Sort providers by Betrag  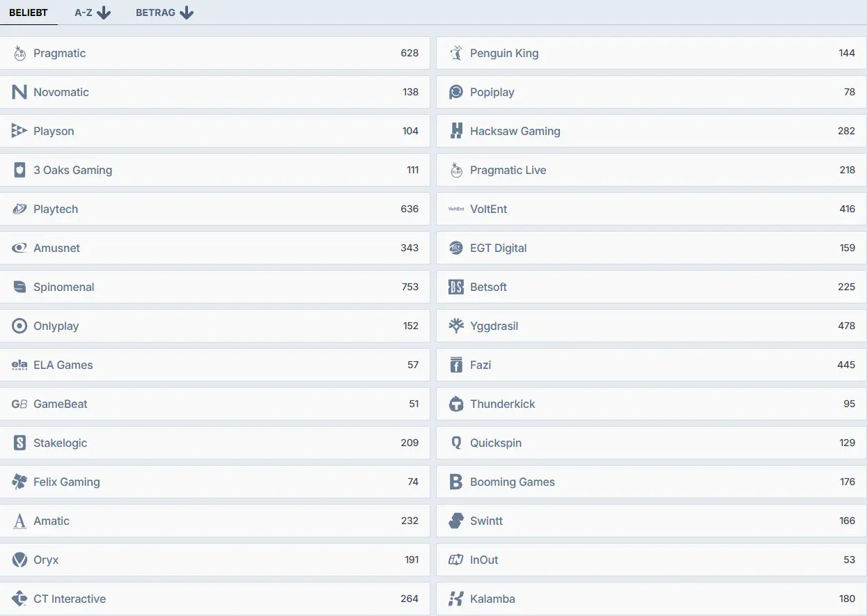[x=155, y=13]
